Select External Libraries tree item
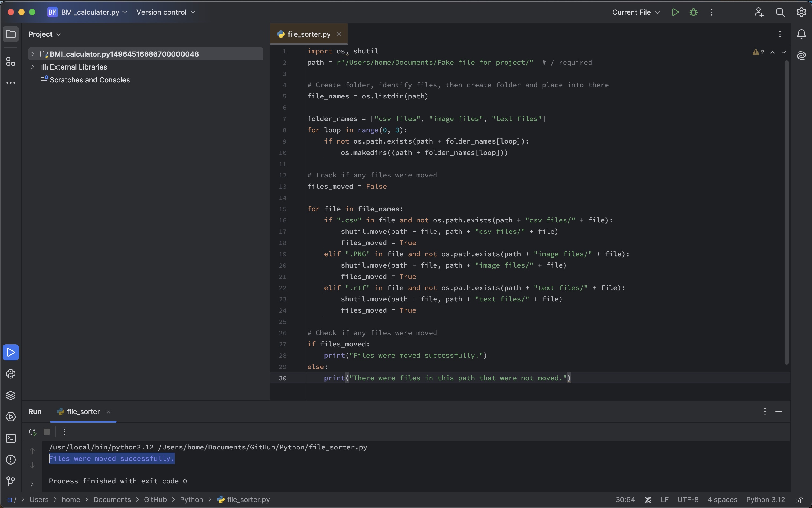 pos(78,67)
